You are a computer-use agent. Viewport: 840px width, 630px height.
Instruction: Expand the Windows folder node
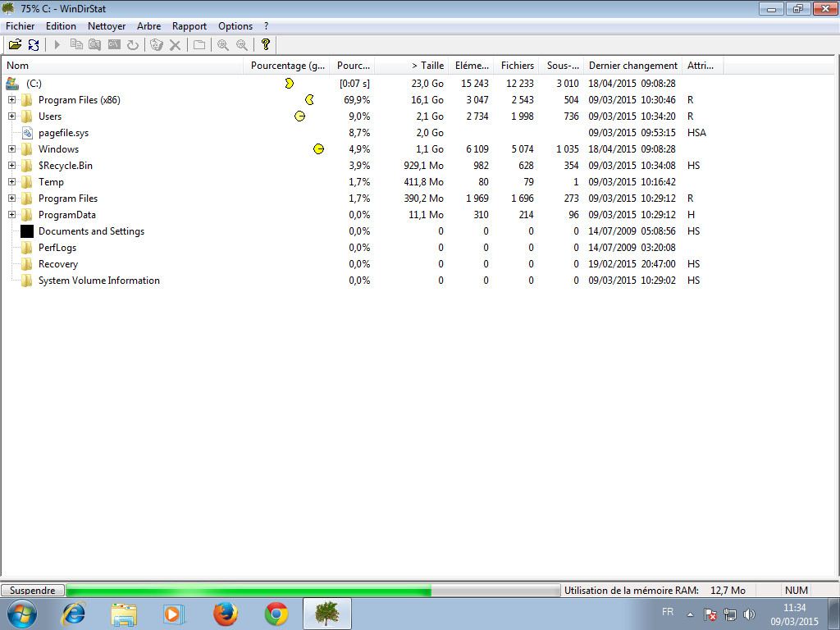click(11, 149)
